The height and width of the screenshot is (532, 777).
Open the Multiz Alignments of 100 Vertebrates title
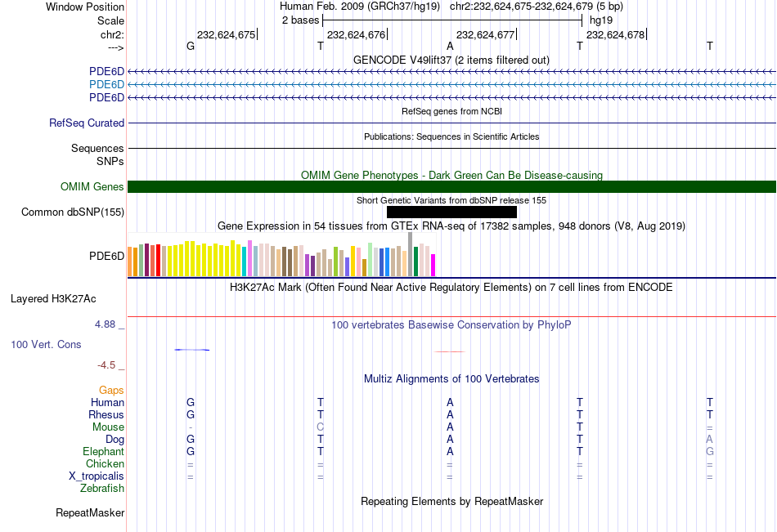451,379
